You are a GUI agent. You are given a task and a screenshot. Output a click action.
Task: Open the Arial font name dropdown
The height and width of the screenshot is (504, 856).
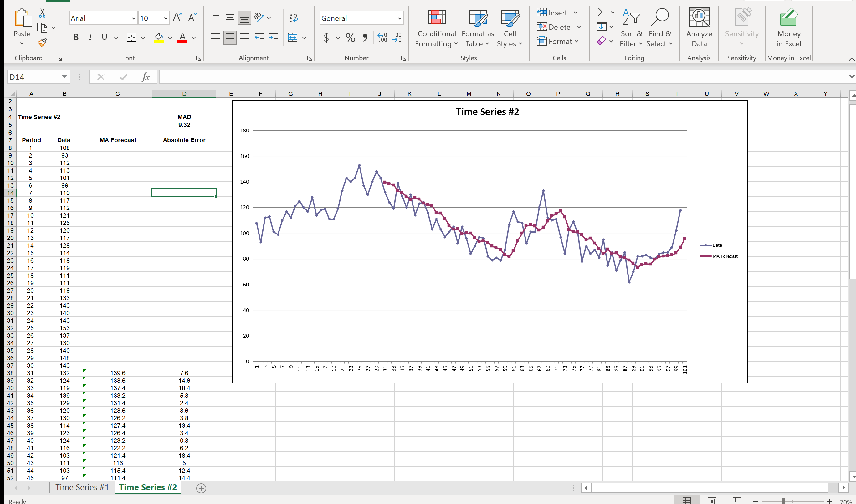pos(134,18)
